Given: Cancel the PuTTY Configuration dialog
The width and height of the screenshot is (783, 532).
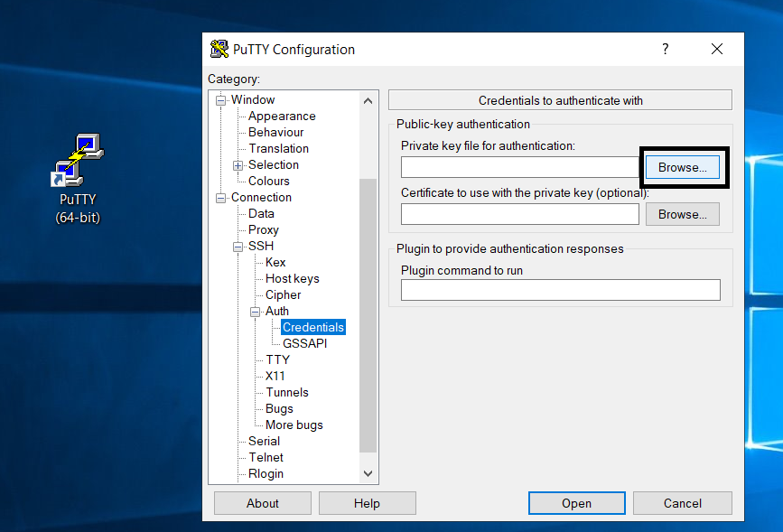Looking at the screenshot, I should (x=683, y=503).
